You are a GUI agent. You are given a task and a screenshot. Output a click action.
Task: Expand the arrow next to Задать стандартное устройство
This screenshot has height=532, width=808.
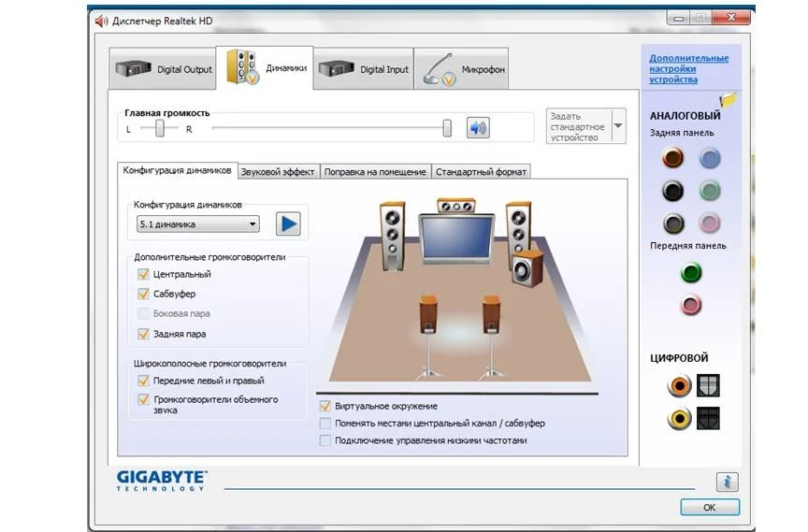pos(618,125)
